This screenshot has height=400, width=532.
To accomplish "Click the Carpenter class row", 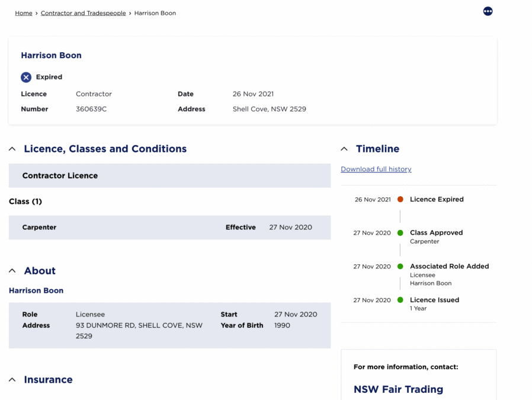I will pos(169,228).
